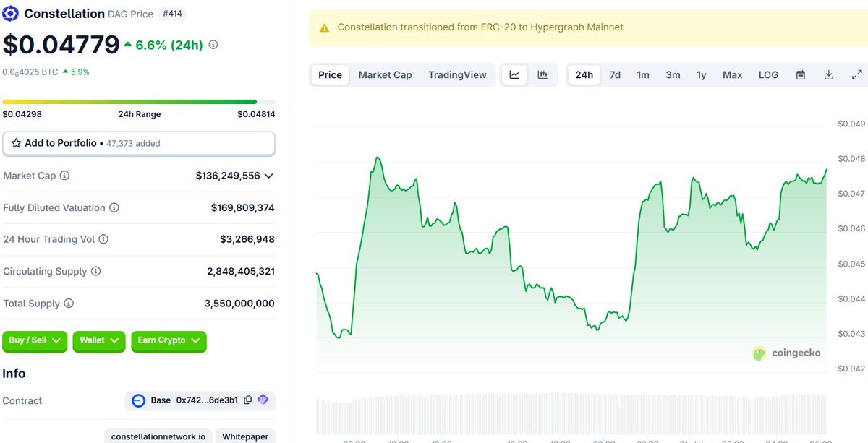This screenshot has height=443, width=868.
Task: Click the $0.04779 price value
Action: 61,45
